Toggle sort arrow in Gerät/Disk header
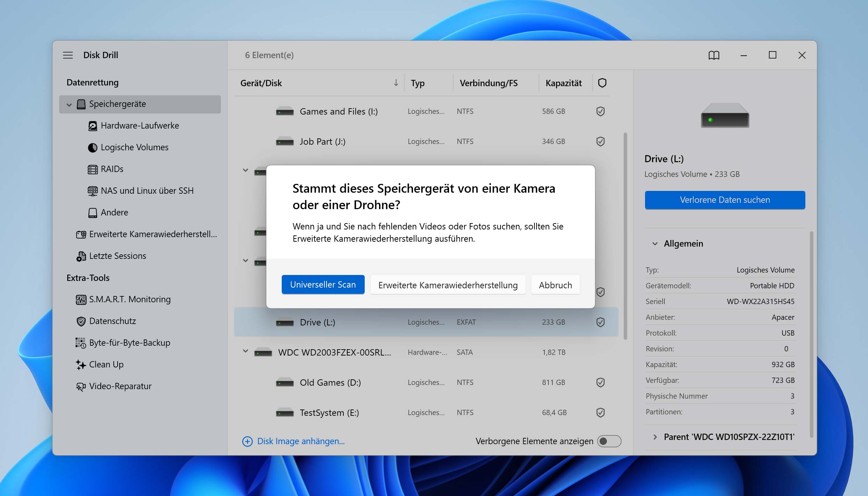868x496 pixels. pos(396,83)
